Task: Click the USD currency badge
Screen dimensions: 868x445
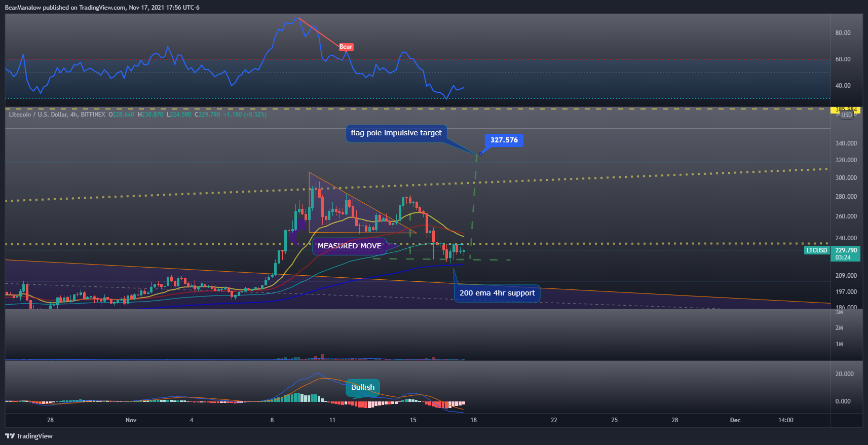Action: 847,115
